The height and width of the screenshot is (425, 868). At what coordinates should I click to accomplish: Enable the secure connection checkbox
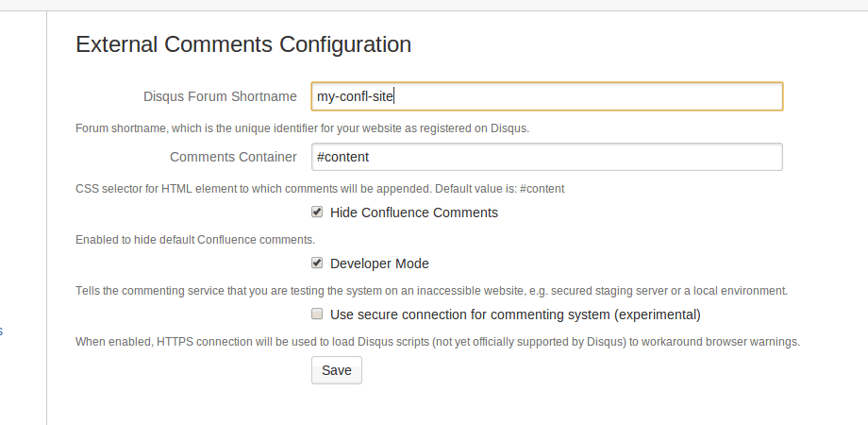pos(318,314)
